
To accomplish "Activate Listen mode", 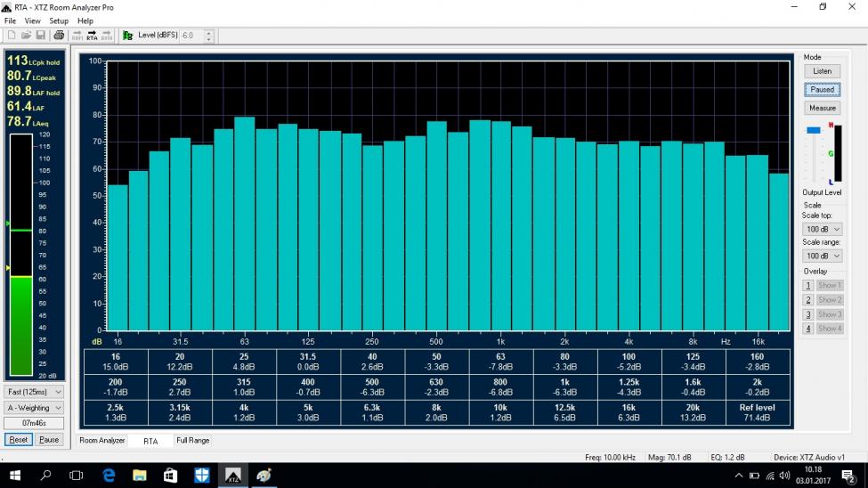I will pyautogui.click(x=822, y=71).
